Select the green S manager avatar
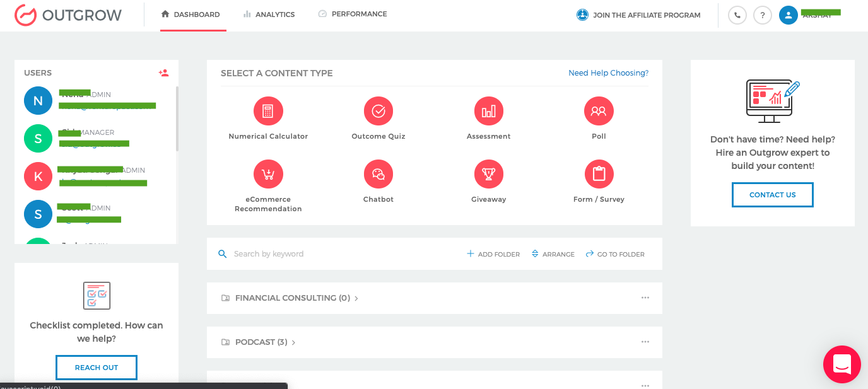This screenshot has height=389, width=868. coord(38,139)
